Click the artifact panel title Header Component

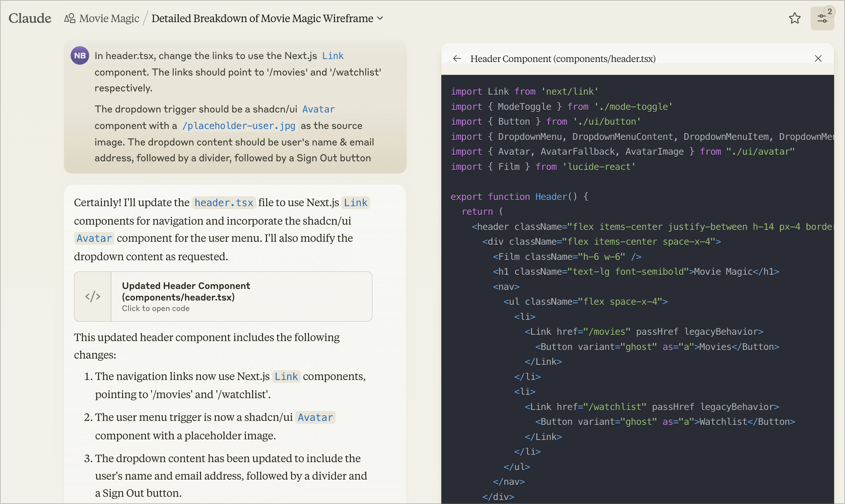[x=563, y=59]
